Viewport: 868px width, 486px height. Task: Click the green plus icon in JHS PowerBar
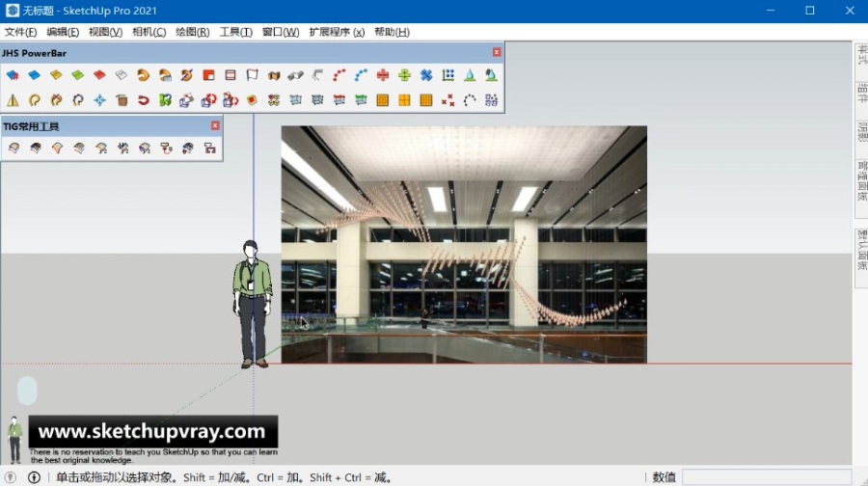point(405,74)
